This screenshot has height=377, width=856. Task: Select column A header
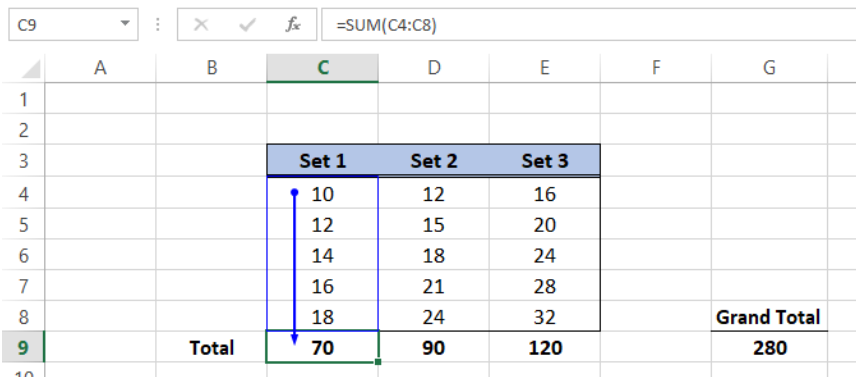point(100,68)
